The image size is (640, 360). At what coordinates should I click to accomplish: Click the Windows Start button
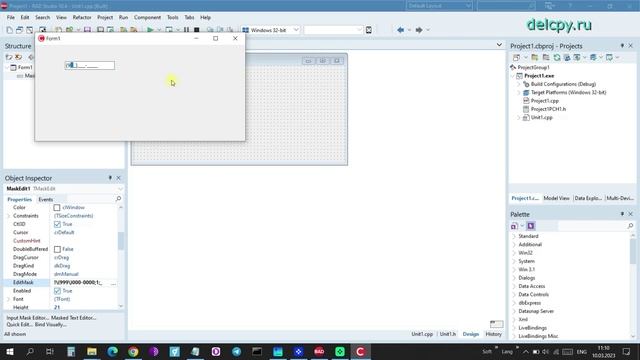point(10,351)
